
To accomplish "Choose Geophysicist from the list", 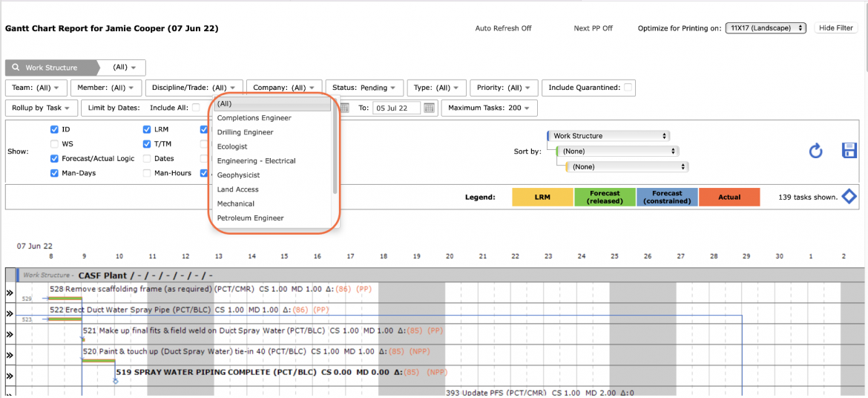I will [273, 175].
